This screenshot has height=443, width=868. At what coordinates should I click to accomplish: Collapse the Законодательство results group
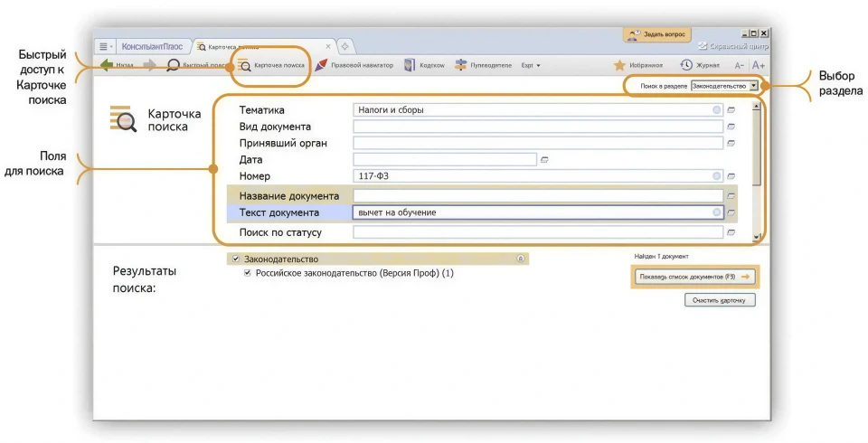coord(521,259)
